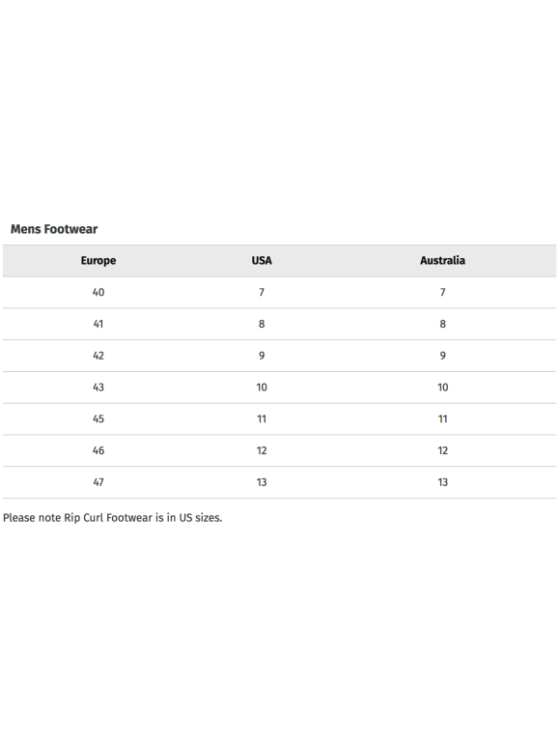The height and width of the screenshot is (747, 560).
Task: Click USA size 7 cell
Action: (262, 292)
